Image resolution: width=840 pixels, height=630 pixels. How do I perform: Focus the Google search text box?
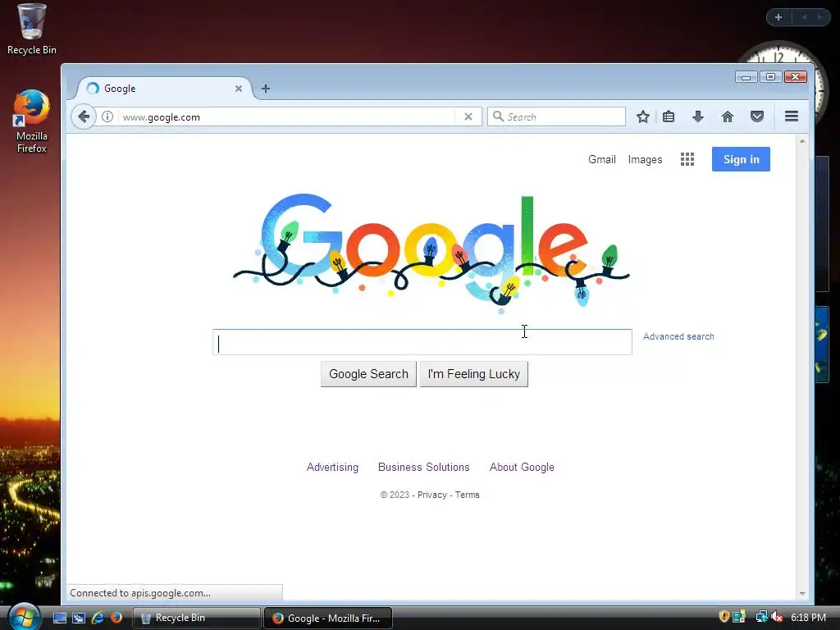click(x=422, y=342)
